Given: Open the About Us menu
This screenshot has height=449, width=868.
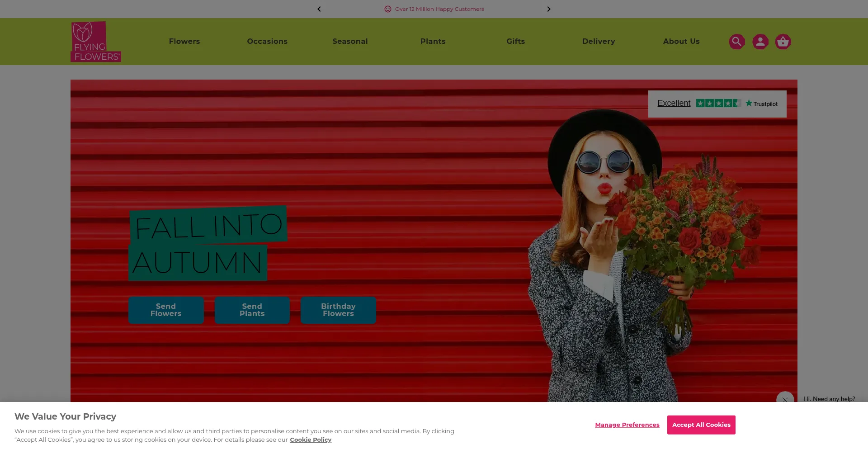Looking at the screenshot, I should pyautogui.click(x=681, y=42).
